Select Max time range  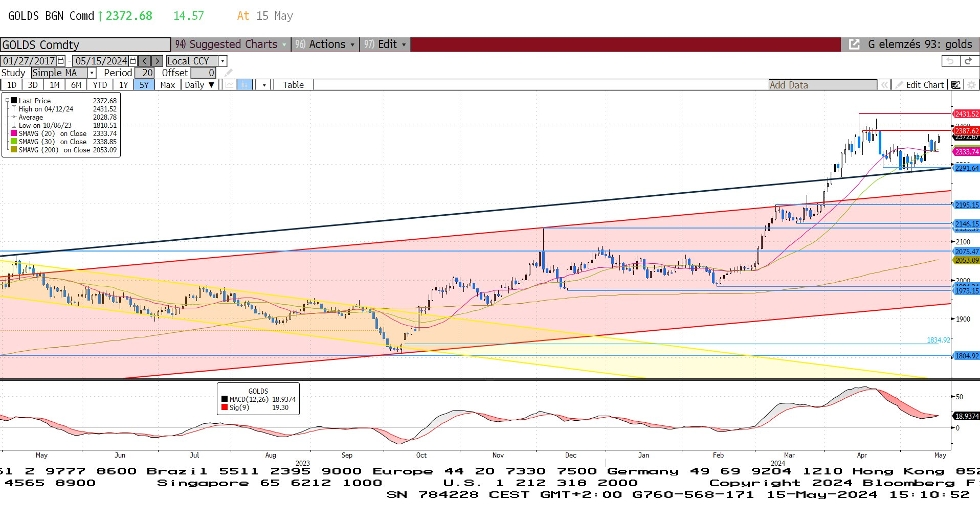(x=168, y=85)
